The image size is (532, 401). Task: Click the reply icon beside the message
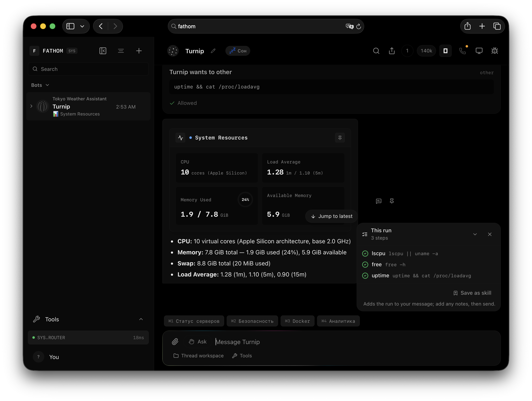[x=379, y=201]
